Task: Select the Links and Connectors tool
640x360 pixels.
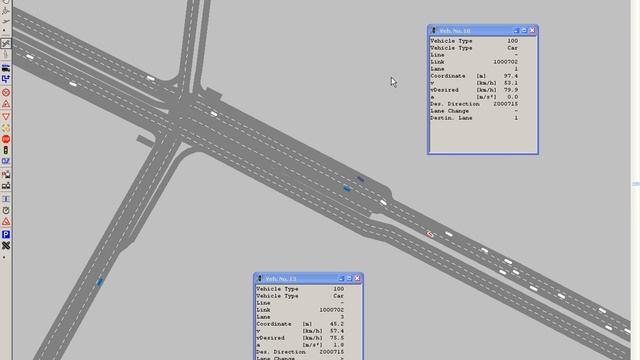Action: pos(6,43)
